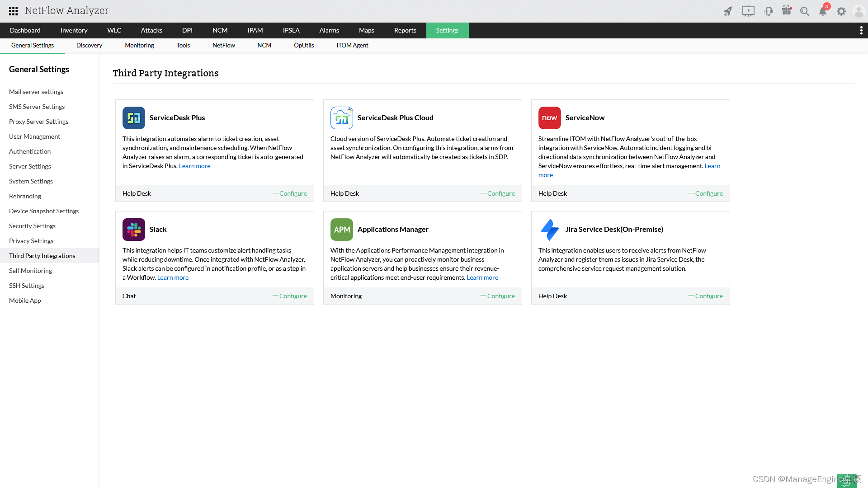Switch to the Tools sub-tab
The width and height of the screenshot is (868, 488).
[183, 46]
